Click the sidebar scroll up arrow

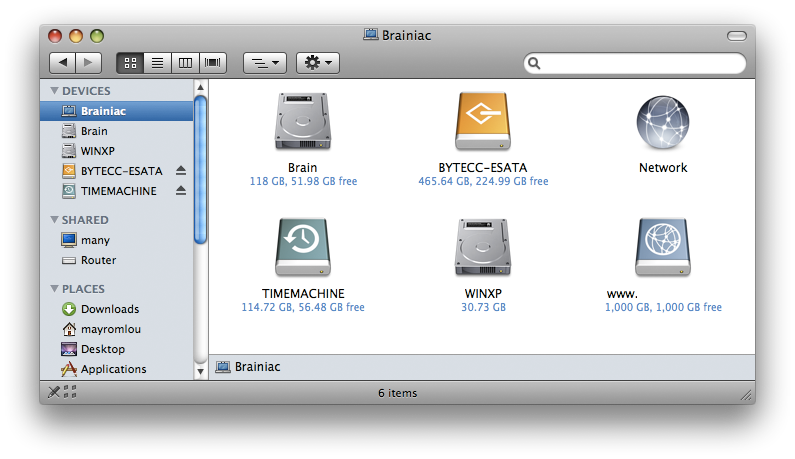coord(200,87)
